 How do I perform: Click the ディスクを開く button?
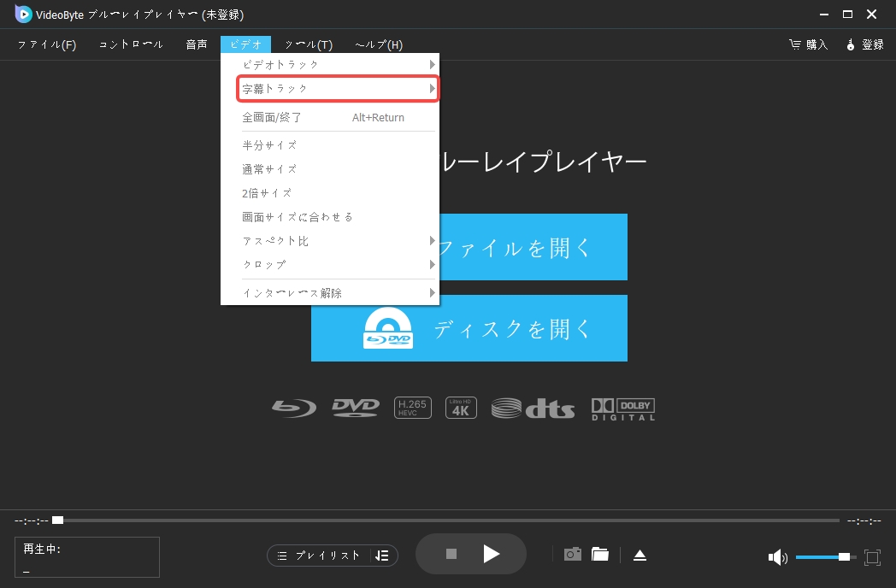point(469,328)
